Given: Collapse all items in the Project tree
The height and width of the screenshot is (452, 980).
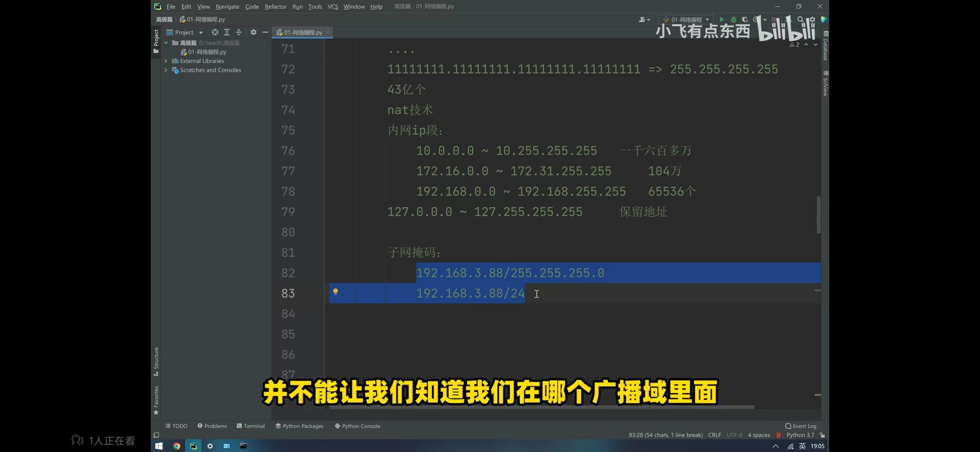Looking at the screenshot, I should tap(238, 32).
